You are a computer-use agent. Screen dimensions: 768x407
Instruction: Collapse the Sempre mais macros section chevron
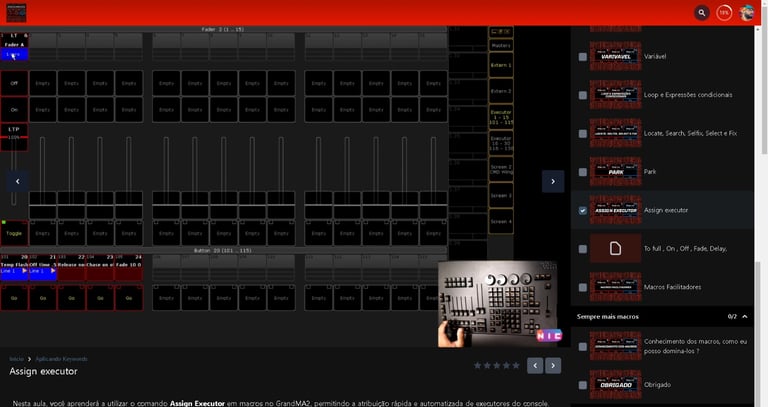pyautogui.click(x=744, y=316)
